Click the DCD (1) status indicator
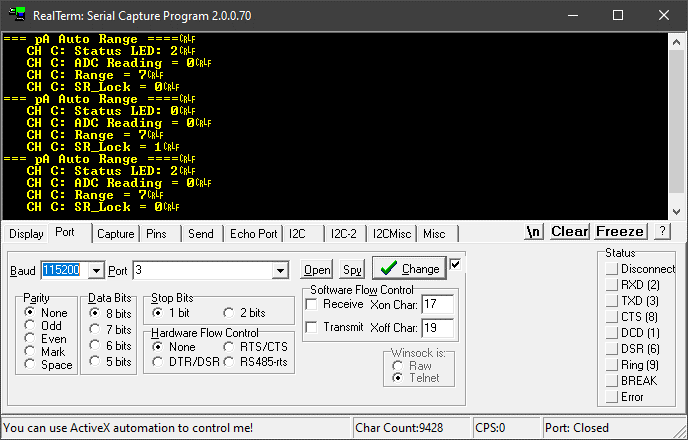Viewport: 688px width, 440px height. [x=612, y=333]
